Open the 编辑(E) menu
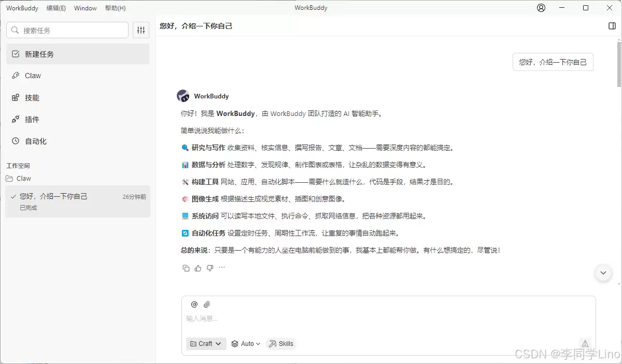 56,8
